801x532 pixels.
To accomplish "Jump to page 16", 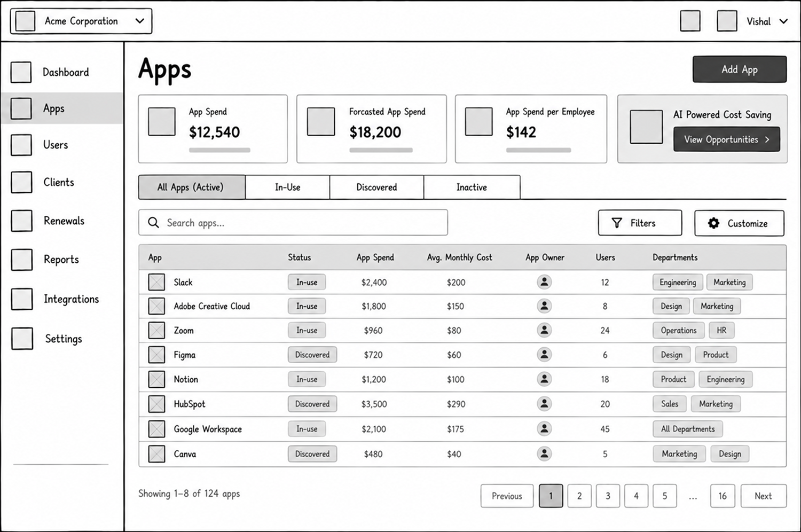I will point(723,496).
